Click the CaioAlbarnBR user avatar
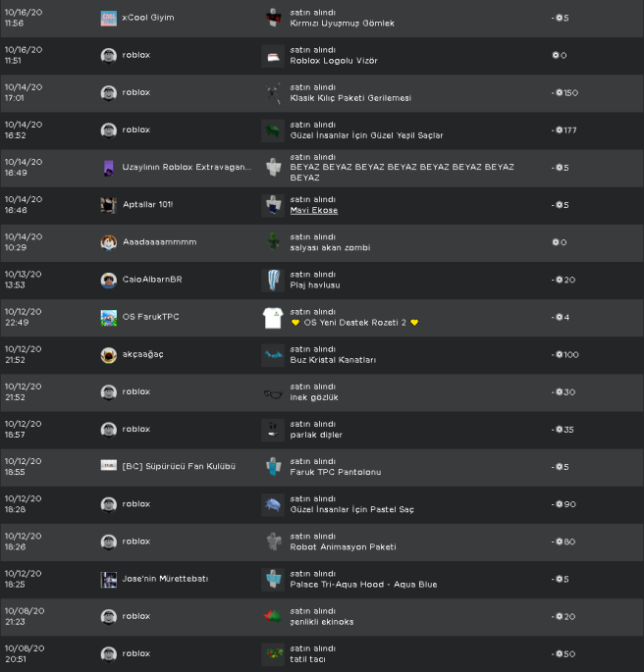644x672 pixels. (x=108, y=280)
